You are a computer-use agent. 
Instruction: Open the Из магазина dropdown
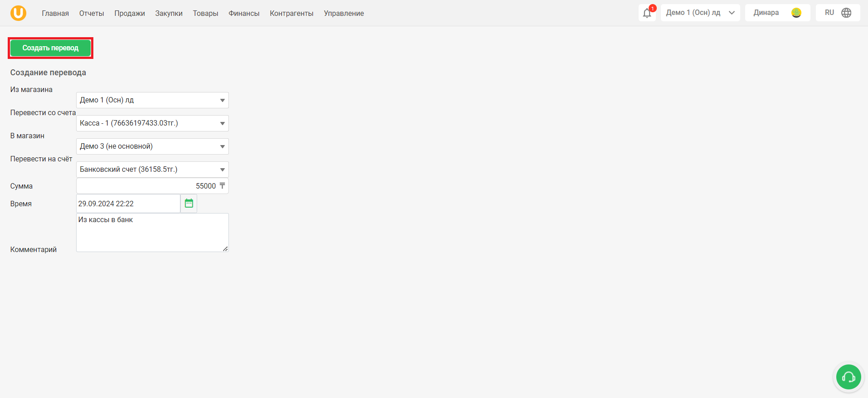pyautogui.click(x=152, y=100)
